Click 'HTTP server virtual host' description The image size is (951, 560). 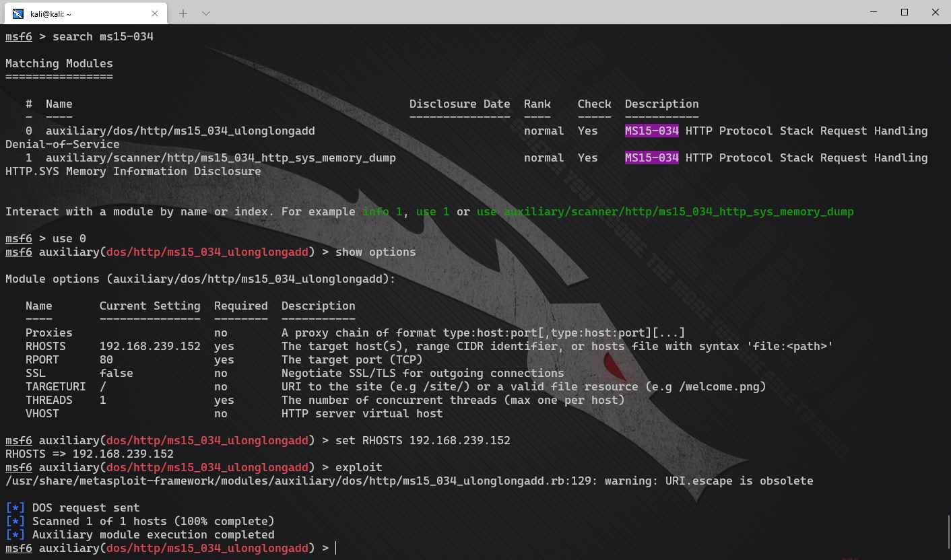tap(362, 413)
